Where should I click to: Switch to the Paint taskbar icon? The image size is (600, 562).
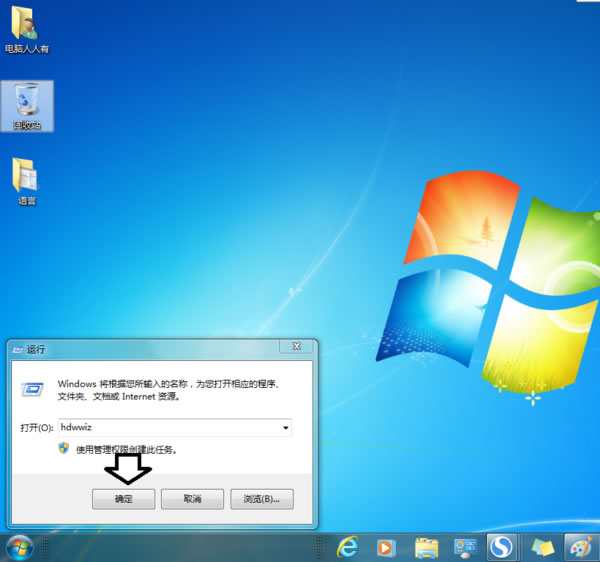pos(581,547)
